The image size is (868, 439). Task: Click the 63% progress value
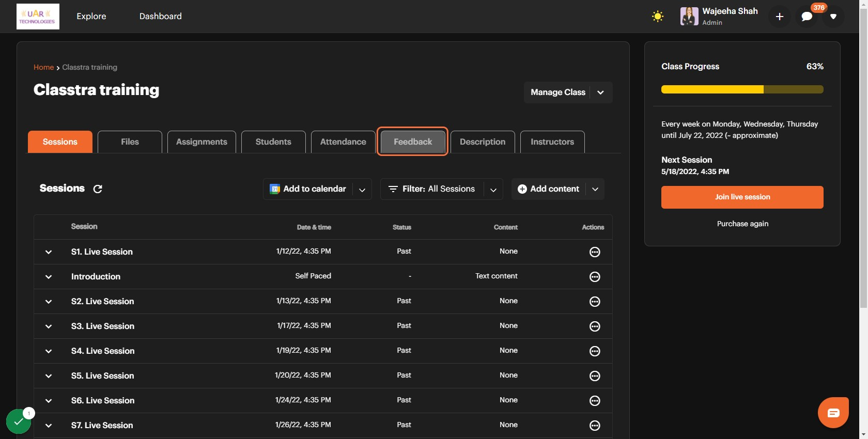(815, 67)
